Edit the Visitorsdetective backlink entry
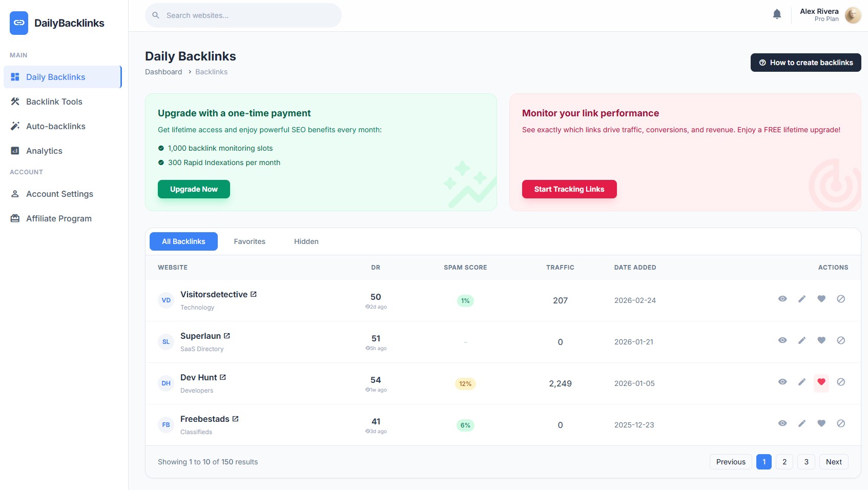This screenshot has height=490, width=868. pyautogui.click(x=802, y=299)
